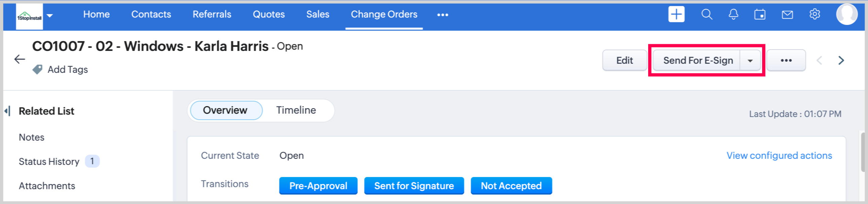Image resolution: width=868 pixels, height=204 pixels.
Task: Open the search magnifier icon
Action: [x=707, y=14]
